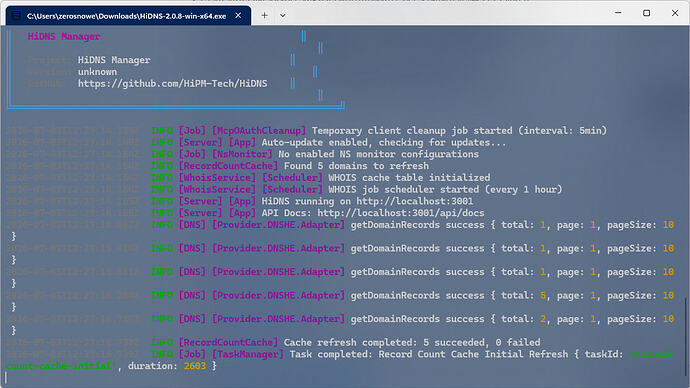
Task: Click 'Cache refresh completed: 5 succeeded' text
Action: click(x=384, y=342)
